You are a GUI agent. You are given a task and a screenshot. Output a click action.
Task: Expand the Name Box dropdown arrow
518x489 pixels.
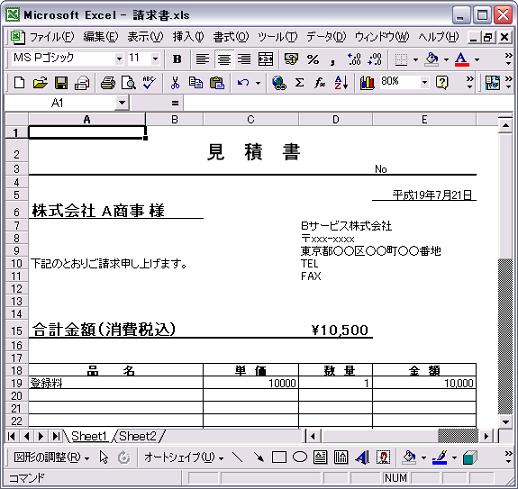[x=122, y=103]
